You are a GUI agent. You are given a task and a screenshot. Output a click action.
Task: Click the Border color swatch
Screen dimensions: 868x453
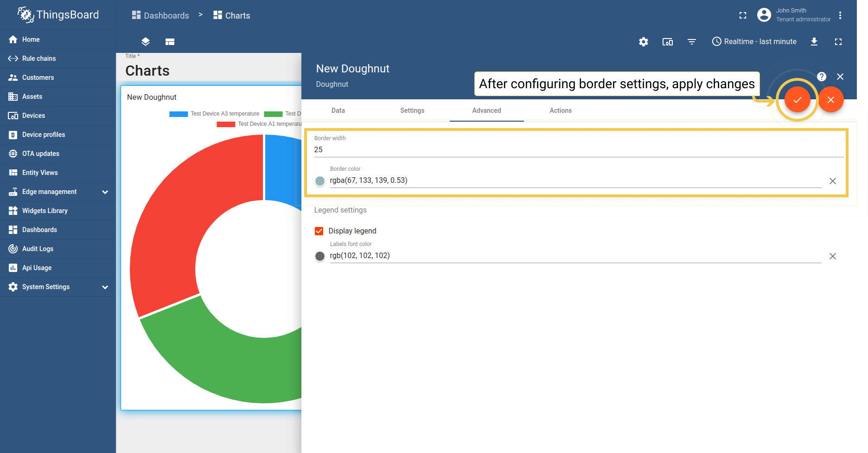320,181
